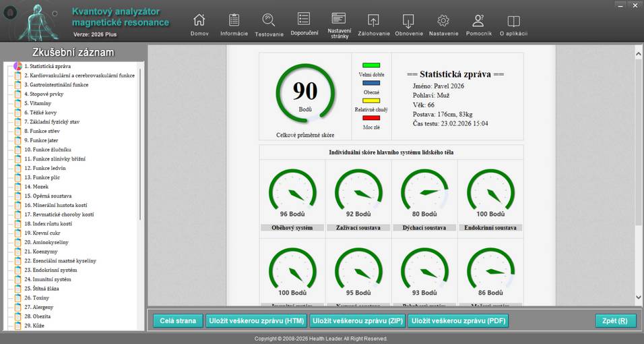Open O aplikácii book icon
The height and width of the screenshot is (344, 644).
click(513, 21)
